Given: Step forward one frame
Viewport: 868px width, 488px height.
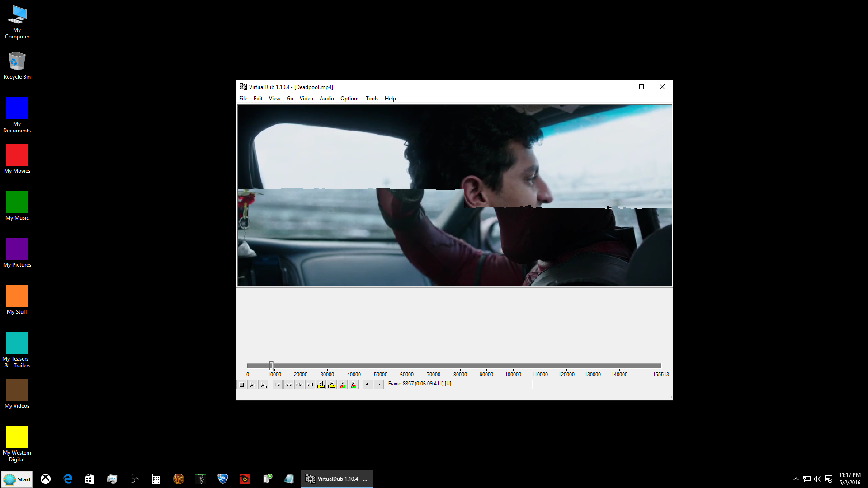Looking at the screenshot, I should point(299,385).
